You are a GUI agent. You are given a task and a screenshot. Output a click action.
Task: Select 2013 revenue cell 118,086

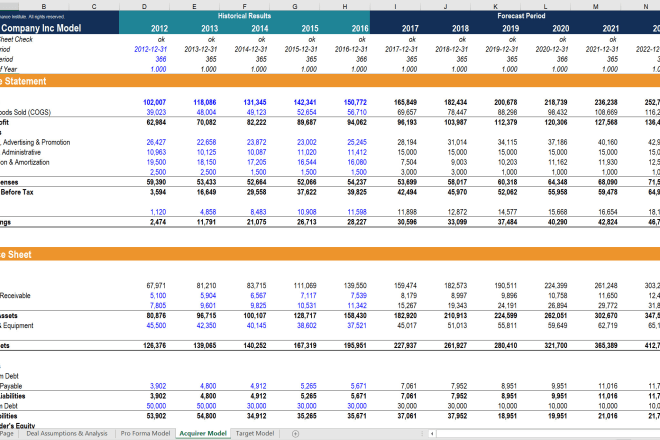205,102
